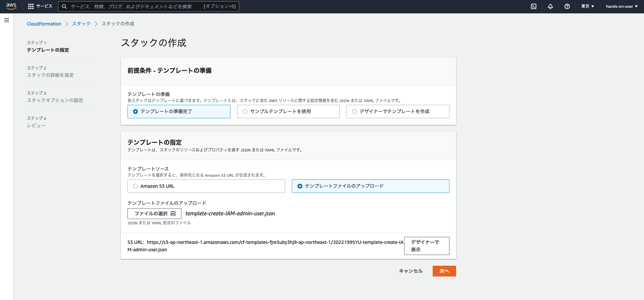Select テンプレートの準備完了 radio option
The width and height of the screenshot is (644, 300).
pos(179,112)
